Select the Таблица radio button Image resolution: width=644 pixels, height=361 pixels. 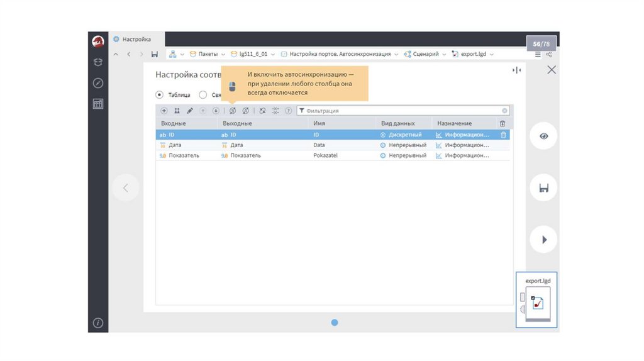tap(160, 95)
